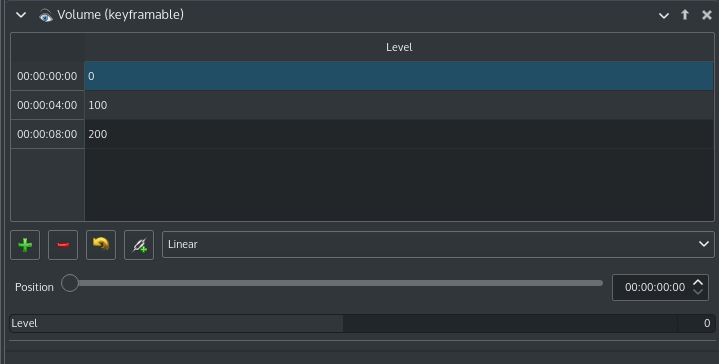This screenshot has width=719, height=364.
Task: Click the Position slider handle
Action: coord(70,283)
